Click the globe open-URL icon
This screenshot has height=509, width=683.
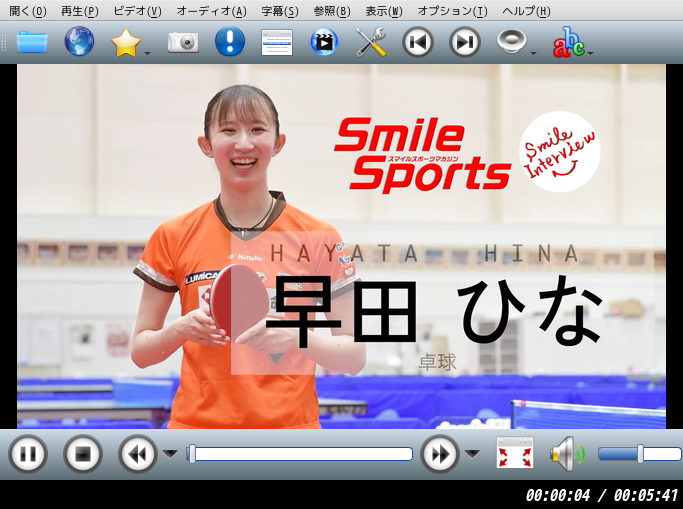point(79,42)
